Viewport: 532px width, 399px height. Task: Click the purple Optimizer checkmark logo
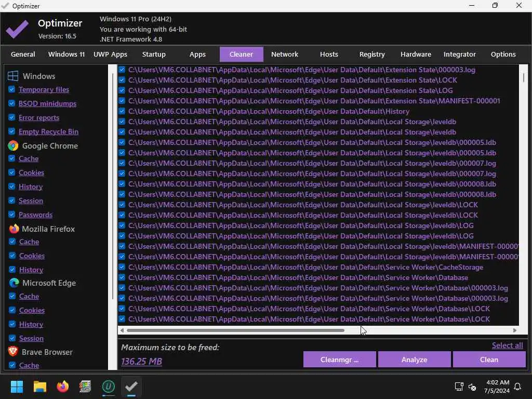click(x=17, y=29)
